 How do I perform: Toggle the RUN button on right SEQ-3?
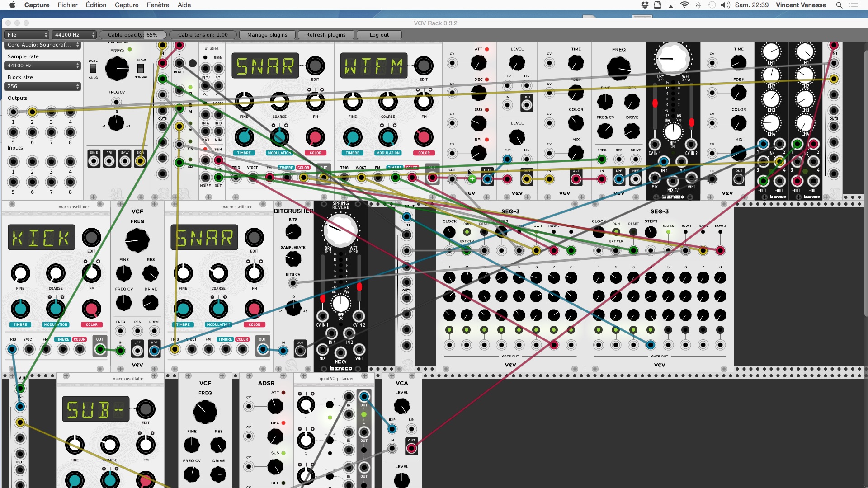(616, 232)
